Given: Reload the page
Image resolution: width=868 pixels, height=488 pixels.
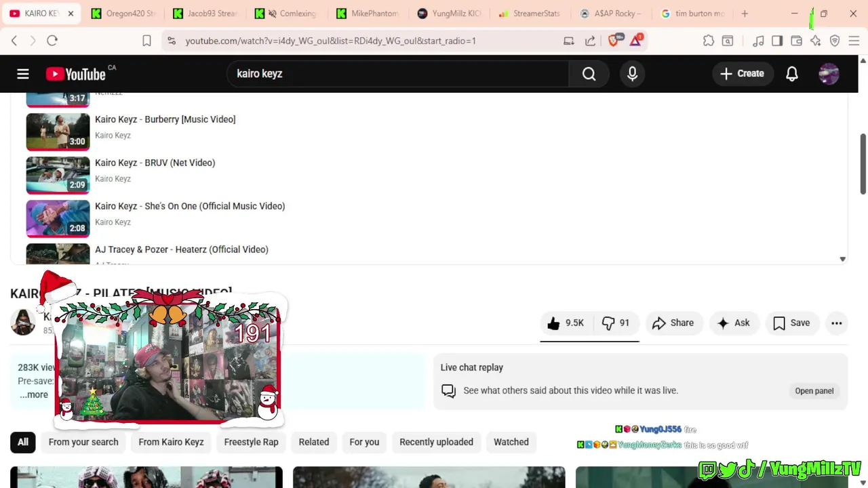Looking at the screenshot, I should [52, 41].
